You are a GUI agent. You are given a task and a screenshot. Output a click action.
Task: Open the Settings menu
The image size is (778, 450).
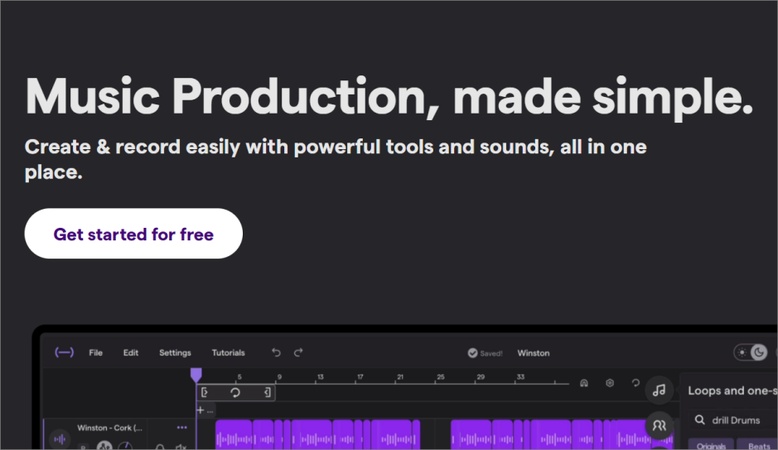[x=175, y=353]
